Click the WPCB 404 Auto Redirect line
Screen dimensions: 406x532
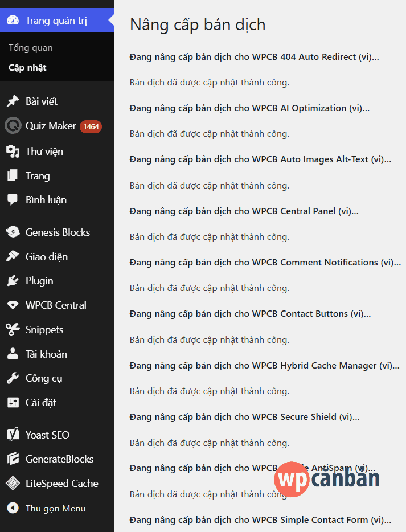254,56
